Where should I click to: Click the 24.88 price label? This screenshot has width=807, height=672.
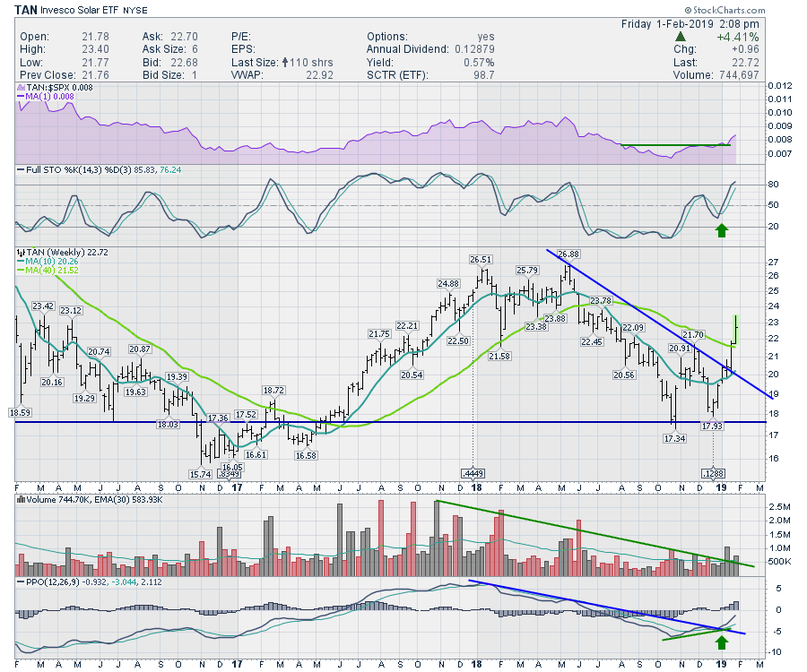pos(448,283)
